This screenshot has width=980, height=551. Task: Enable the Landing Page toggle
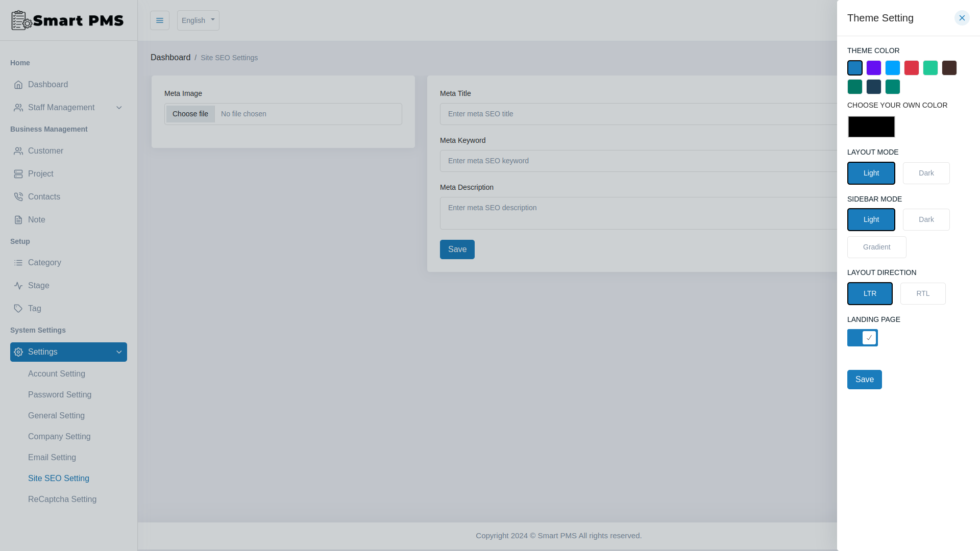pyautogui.click(x=862, y=337)
